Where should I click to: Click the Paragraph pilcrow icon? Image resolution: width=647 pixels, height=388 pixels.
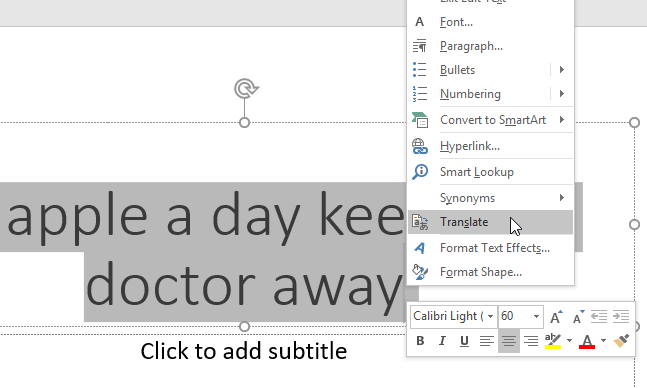pos(420,46)
